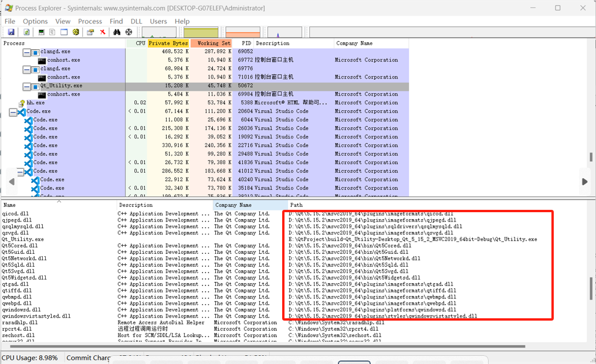The image size is (596, 364).
Task: Click the conhost.exe icon for PID 69984
Action: pos(42,94)
